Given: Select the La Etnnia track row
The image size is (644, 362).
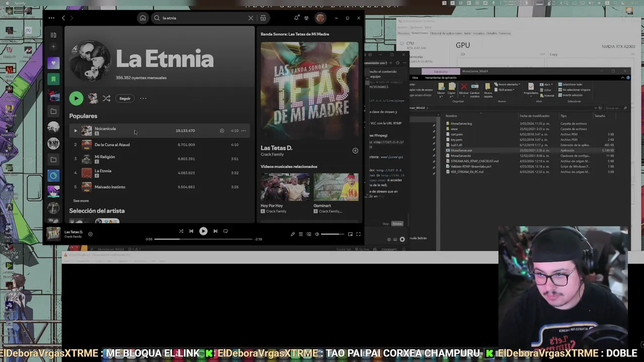Looking at the screenshot, I should 159,173.
